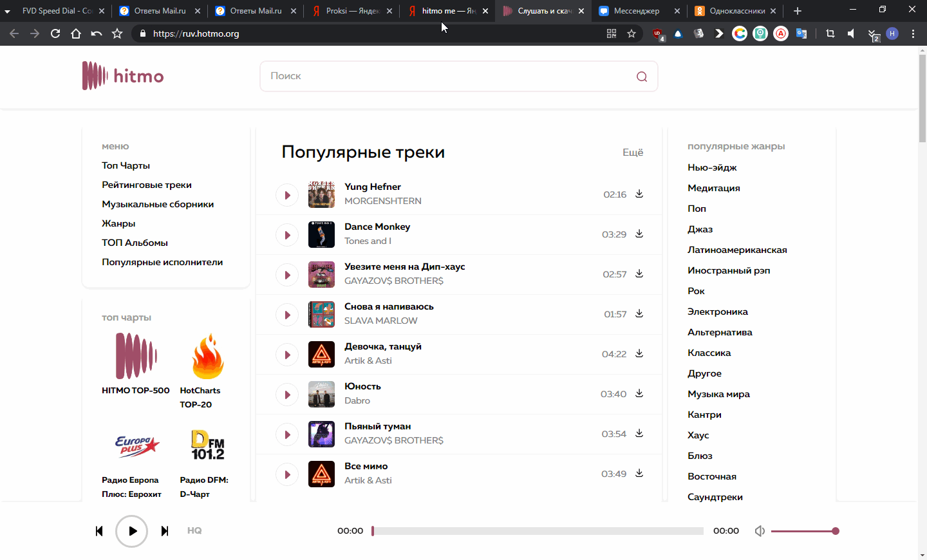Open DFM 101.2 chart logo
Viewport: 927px width, 560px height.
(x=207, y=445)
